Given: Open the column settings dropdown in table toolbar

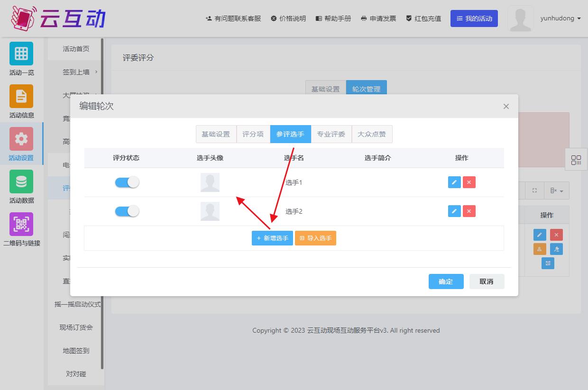Looking at the screenshot, I should coord(557,190).
